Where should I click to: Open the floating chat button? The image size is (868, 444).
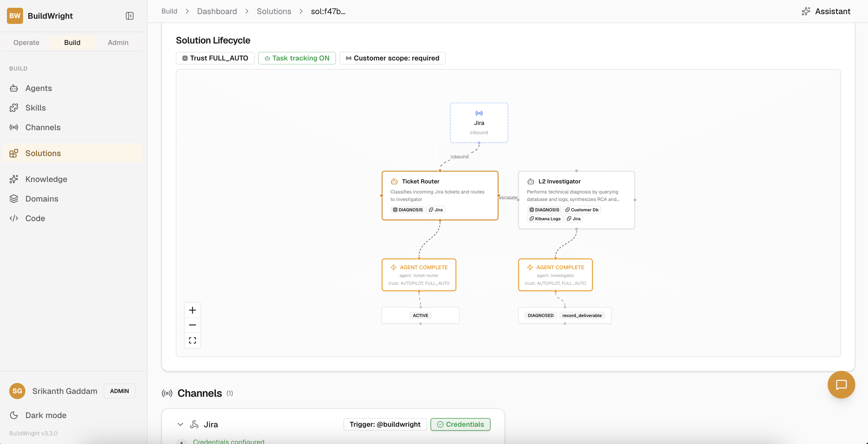click(841, 384)
